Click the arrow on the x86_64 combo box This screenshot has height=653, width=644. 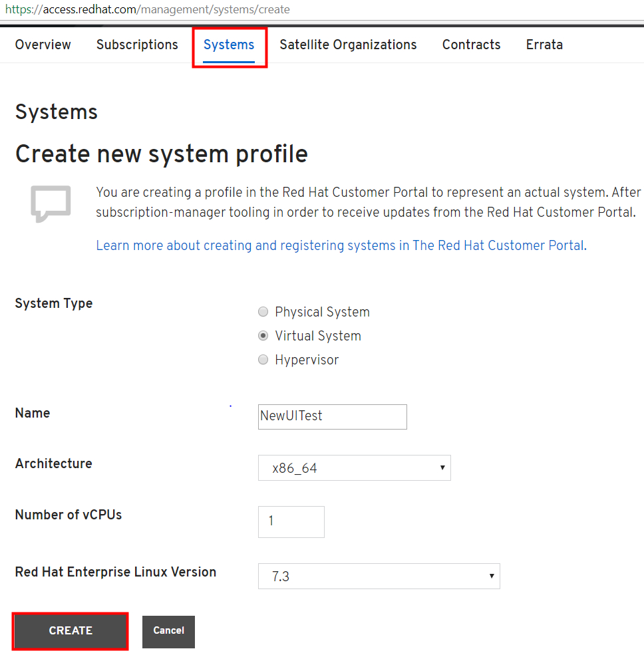click(442, 468)
